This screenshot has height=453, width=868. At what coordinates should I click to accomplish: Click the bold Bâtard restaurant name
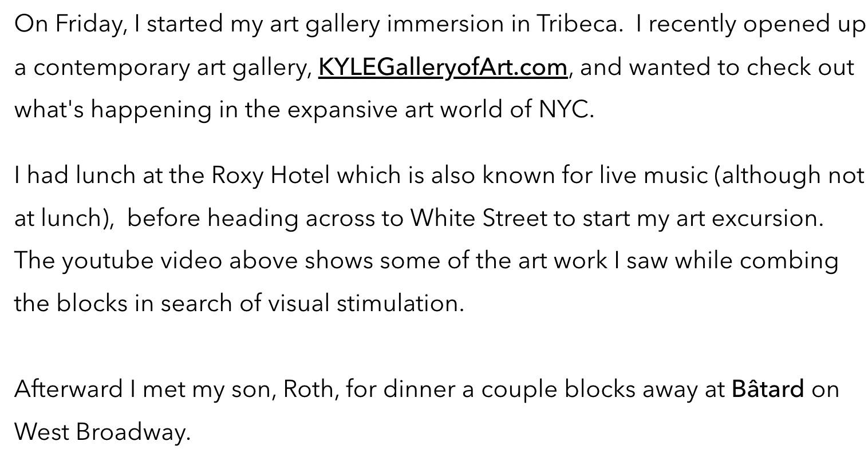coord(767,389)
